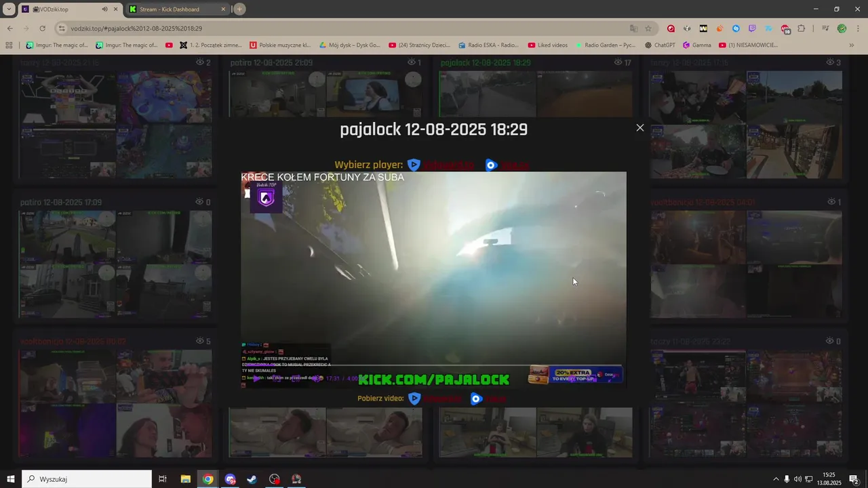Open network status tray icon
868x488 pixels.
coord(808,479)
